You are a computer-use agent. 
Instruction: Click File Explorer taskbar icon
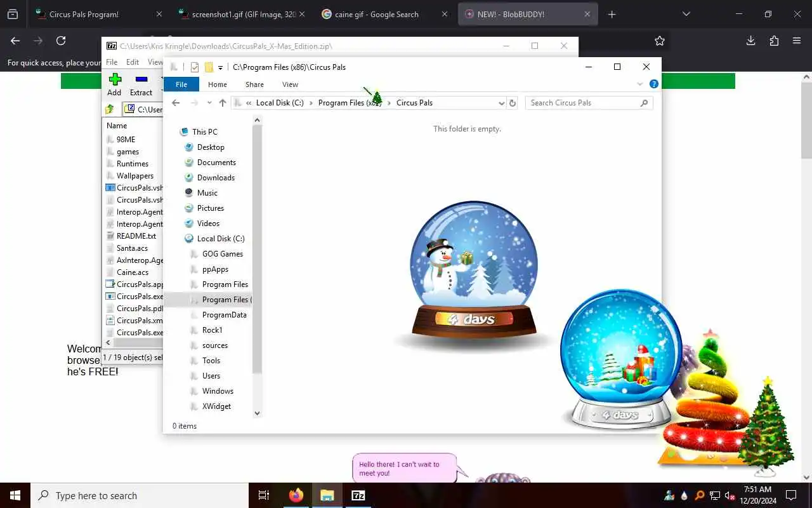(x=327, y=495)
